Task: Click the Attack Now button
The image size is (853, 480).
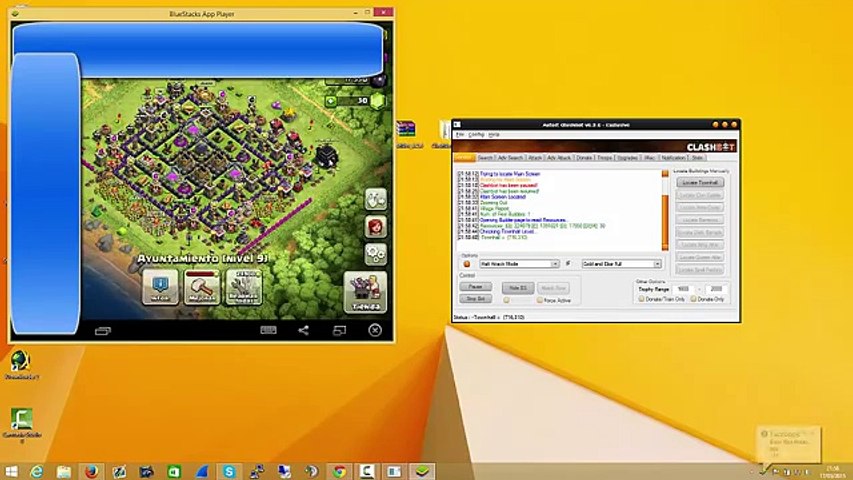Action: point(553,288)
